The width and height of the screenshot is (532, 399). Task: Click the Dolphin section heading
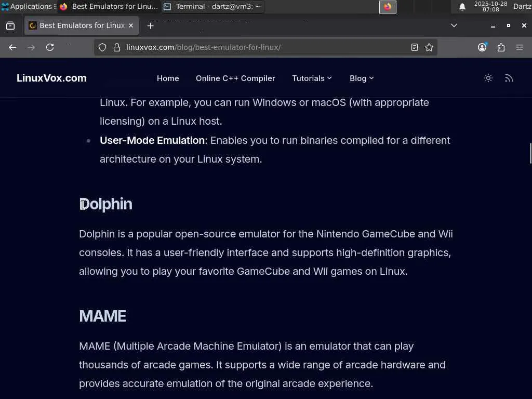(x=105, y=204)
